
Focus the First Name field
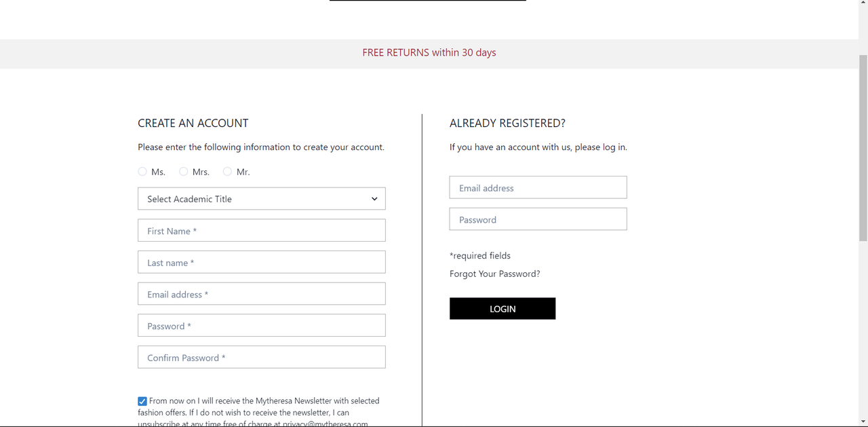click(261, 231)
